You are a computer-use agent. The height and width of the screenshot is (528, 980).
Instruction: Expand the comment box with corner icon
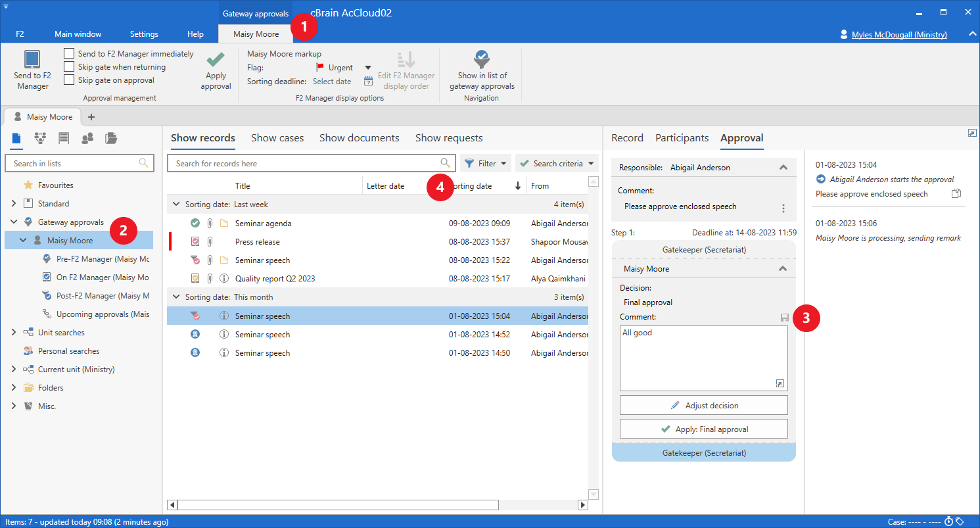(780, 383)
